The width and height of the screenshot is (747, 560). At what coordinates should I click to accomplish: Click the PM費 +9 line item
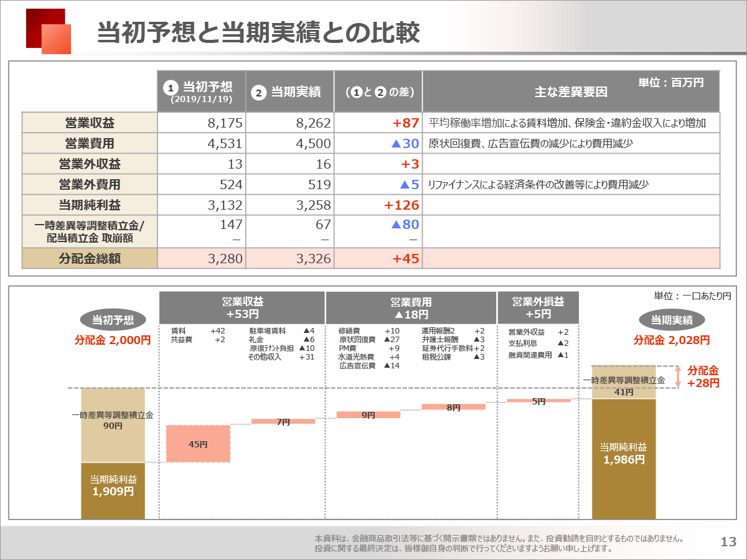tap(369, 348)
